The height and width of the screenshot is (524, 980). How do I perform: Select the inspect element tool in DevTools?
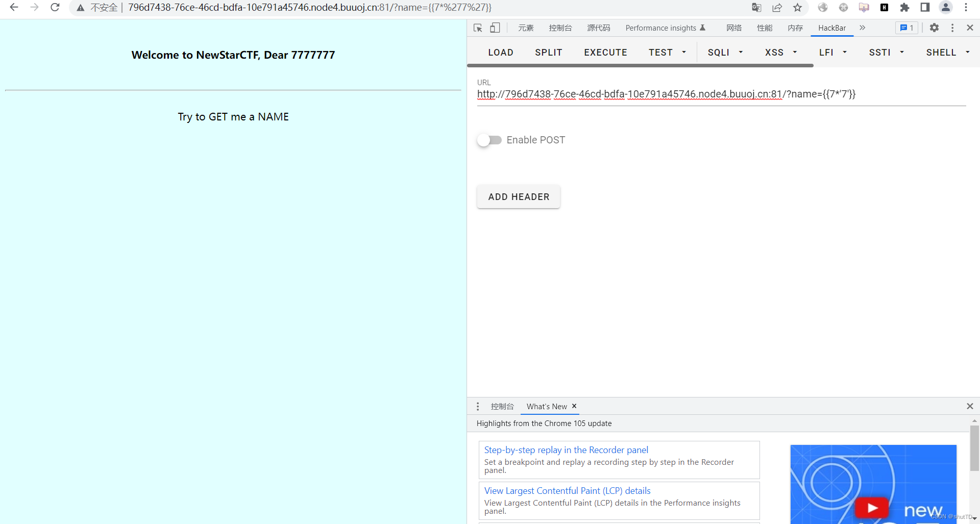478,28
